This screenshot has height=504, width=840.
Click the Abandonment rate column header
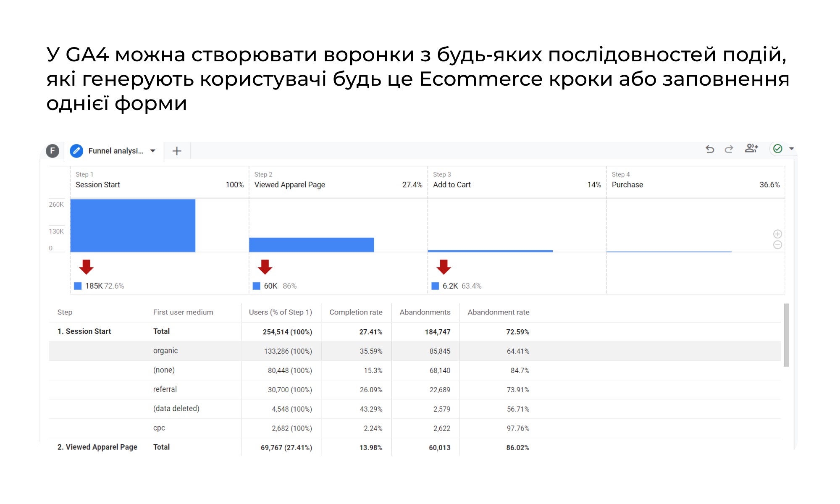(x=499, y=312)
